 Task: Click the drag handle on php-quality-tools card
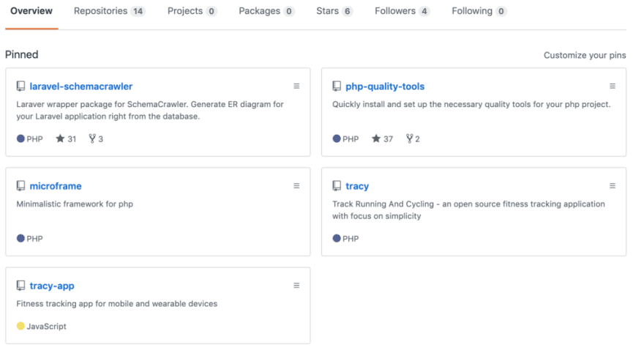click(x=612, y=86)
